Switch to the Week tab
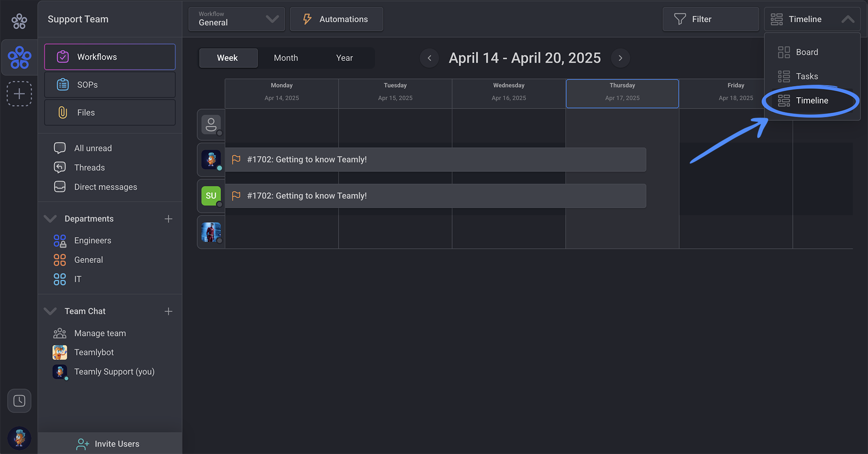The width and height of the screenshot is (868, 454). (228, 58)
